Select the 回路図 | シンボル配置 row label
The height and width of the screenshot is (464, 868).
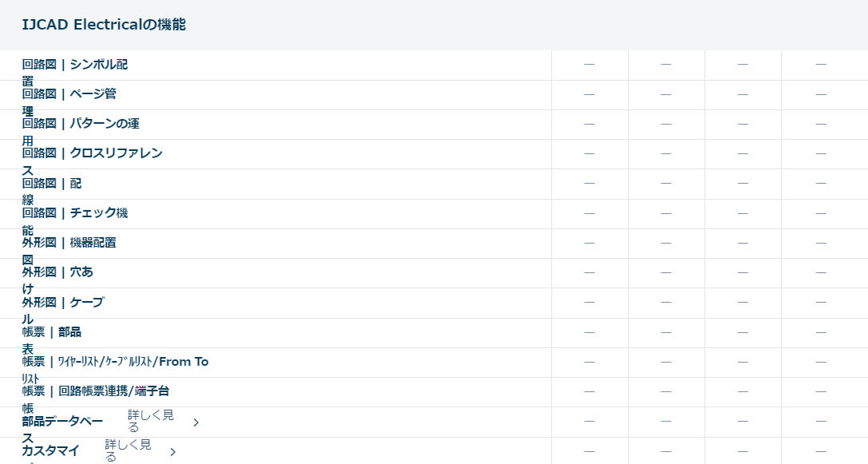(x=75, y=65)
